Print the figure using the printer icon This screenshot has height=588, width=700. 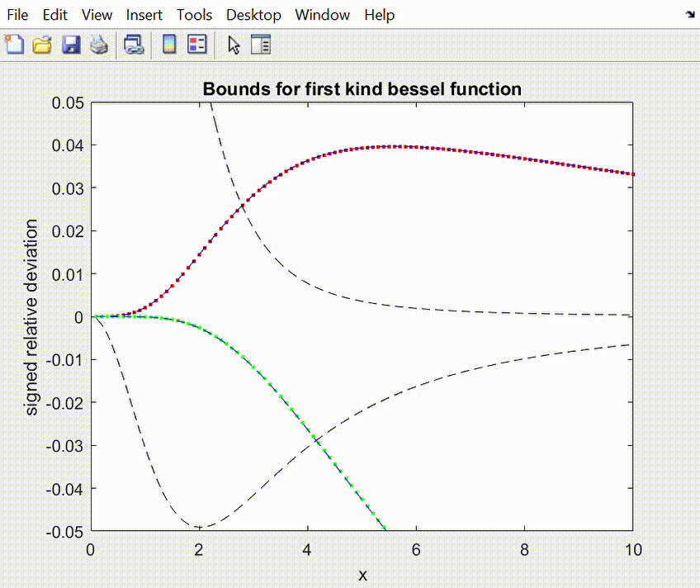coord(99,45)
